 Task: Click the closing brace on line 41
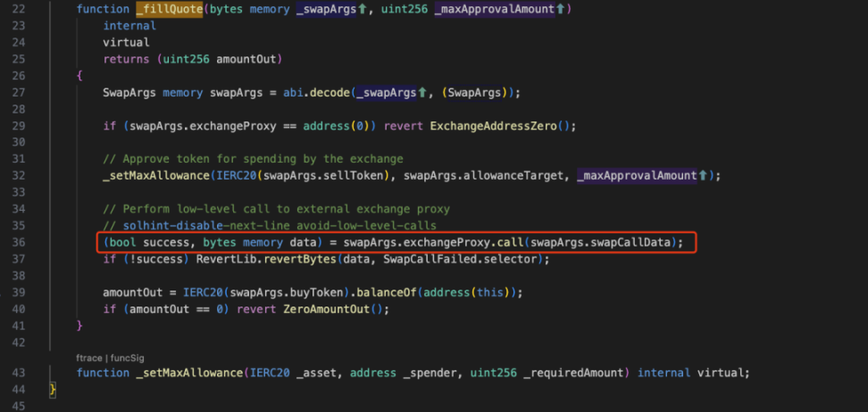(x=79, y=325)
